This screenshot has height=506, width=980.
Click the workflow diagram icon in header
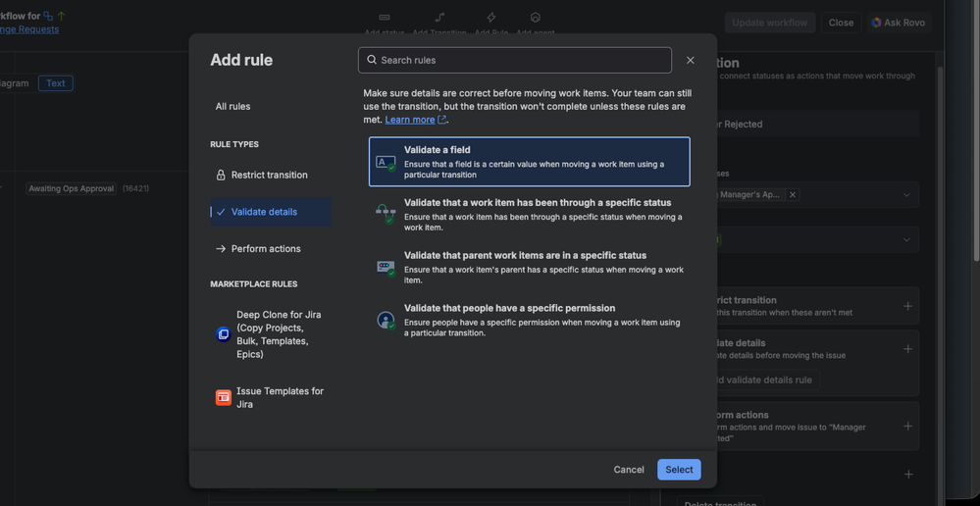pos(48,16)
